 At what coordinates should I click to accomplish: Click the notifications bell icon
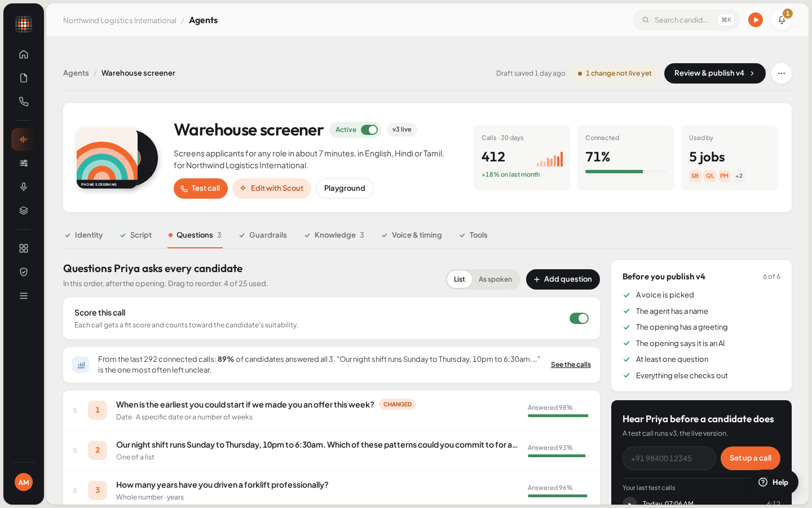(782, 20)
